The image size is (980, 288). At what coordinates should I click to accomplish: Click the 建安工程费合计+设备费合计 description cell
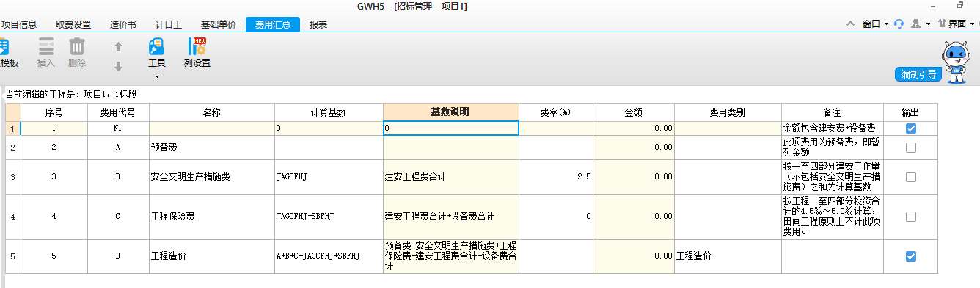click(x=450, y=217)
